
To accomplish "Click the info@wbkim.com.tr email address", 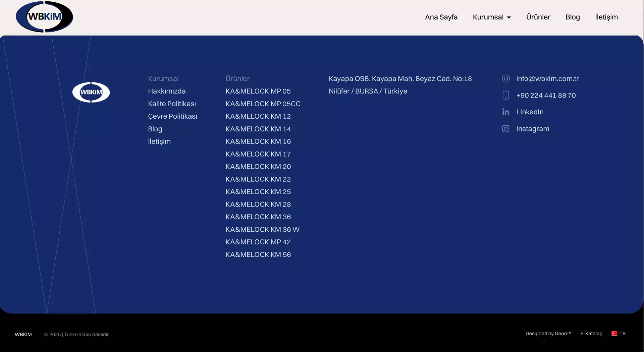I will (x=547, y=79).
